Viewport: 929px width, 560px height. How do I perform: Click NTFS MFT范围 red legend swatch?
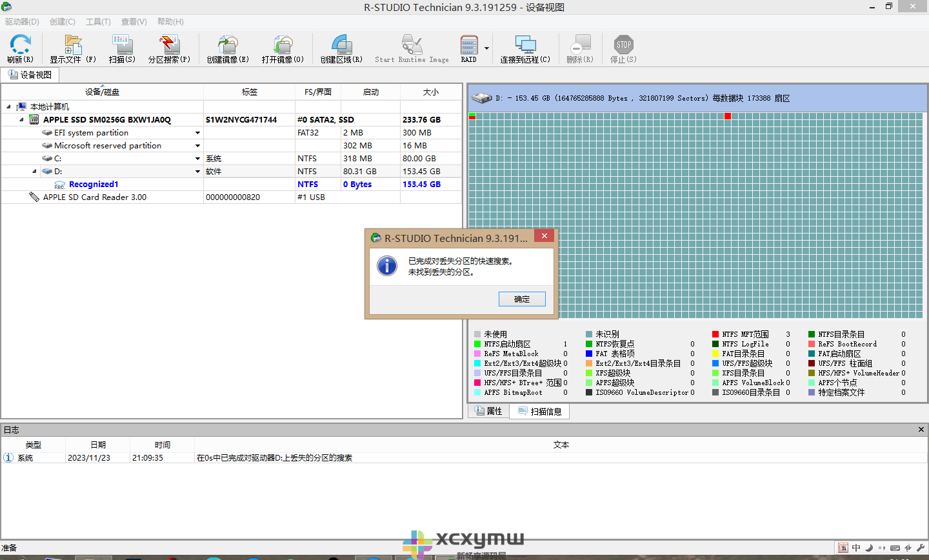[715, 334]
